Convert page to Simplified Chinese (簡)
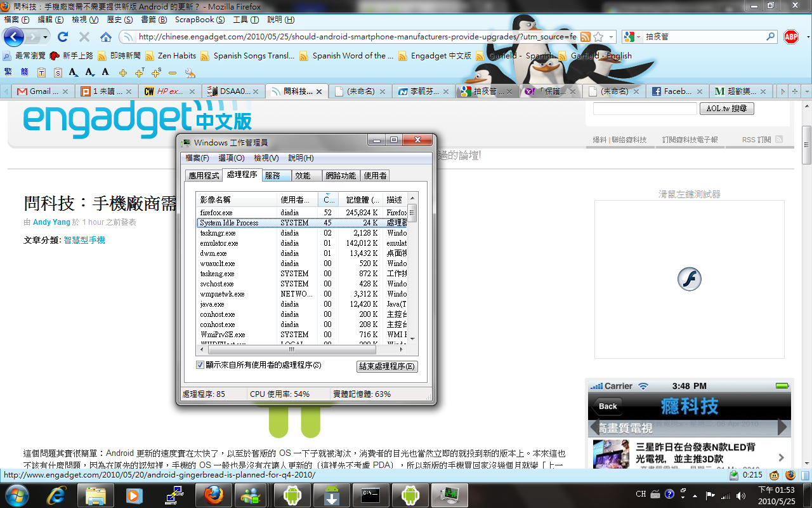This screenshot has height=508, width=812. (24, 72)
